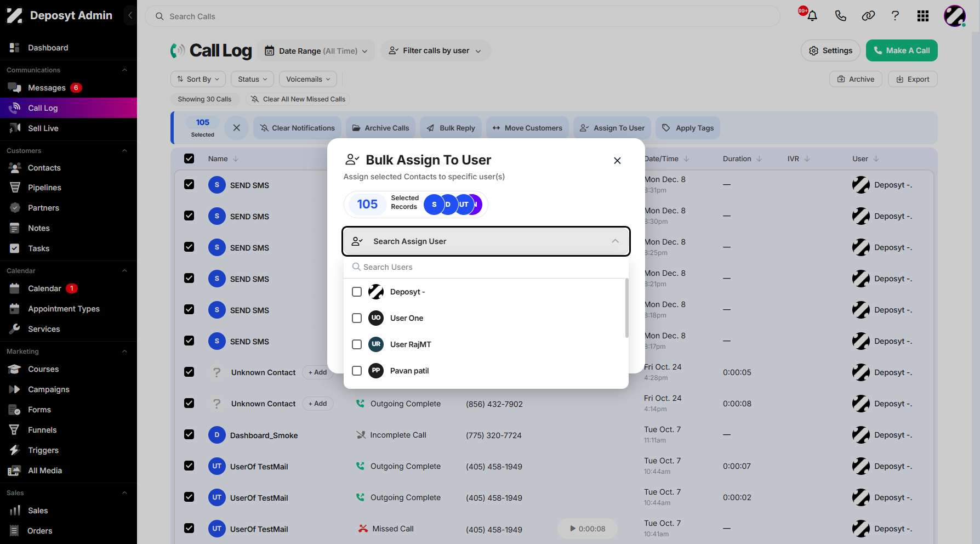Click the Deposyt logo in sidebar header
980x544 pixels.
[x=15, y=15]
